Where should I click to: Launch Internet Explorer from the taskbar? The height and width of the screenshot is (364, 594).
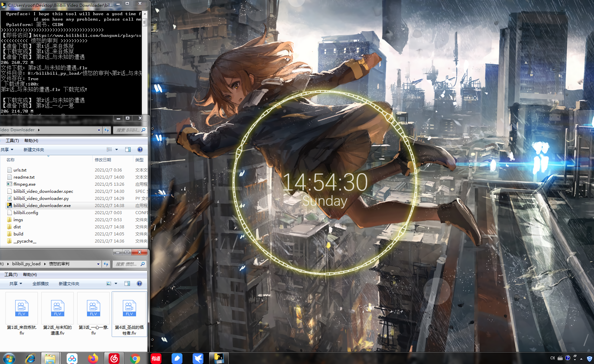[x=30, y=358]
